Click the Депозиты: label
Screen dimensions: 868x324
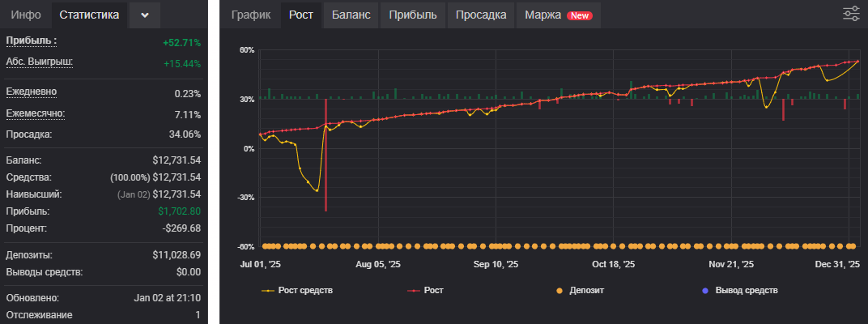pyautogui.click(x=29, y=255)
